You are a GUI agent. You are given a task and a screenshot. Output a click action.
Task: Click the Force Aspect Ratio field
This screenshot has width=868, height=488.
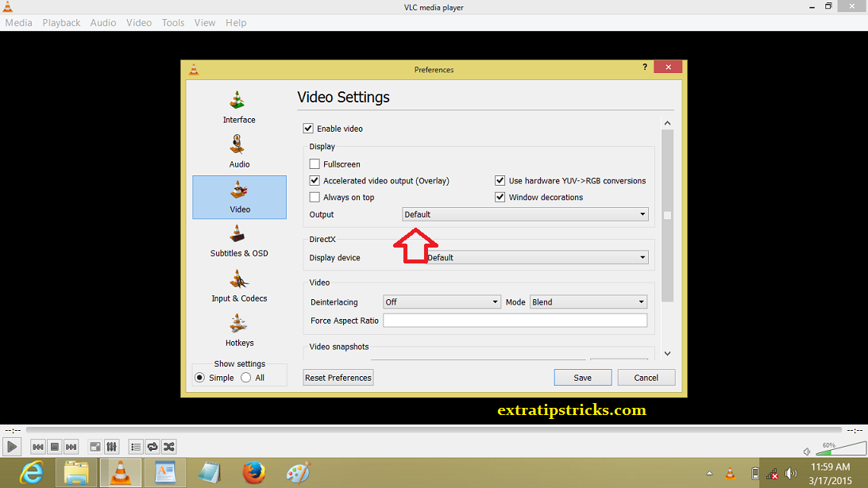pos(515,321)
